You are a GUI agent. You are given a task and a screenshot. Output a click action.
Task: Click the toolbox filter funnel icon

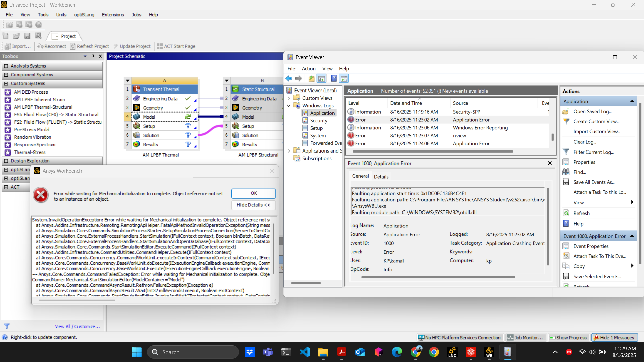coord(7,326)
